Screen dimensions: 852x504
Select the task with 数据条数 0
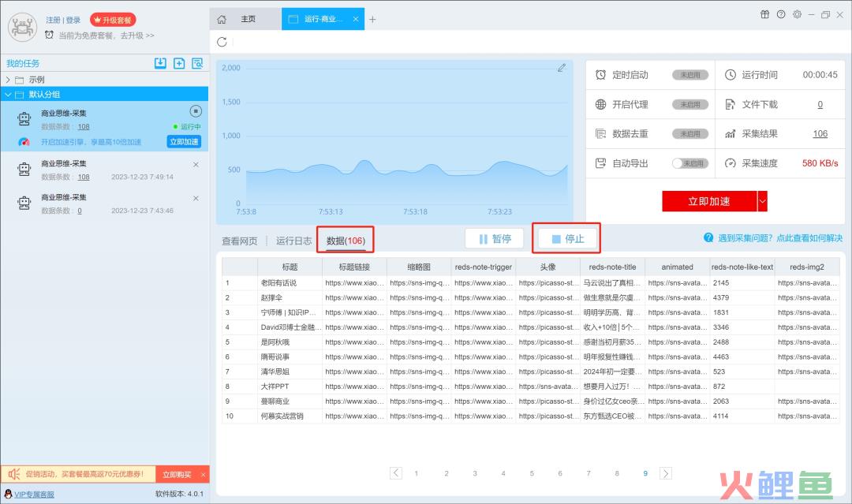(104, 203)
